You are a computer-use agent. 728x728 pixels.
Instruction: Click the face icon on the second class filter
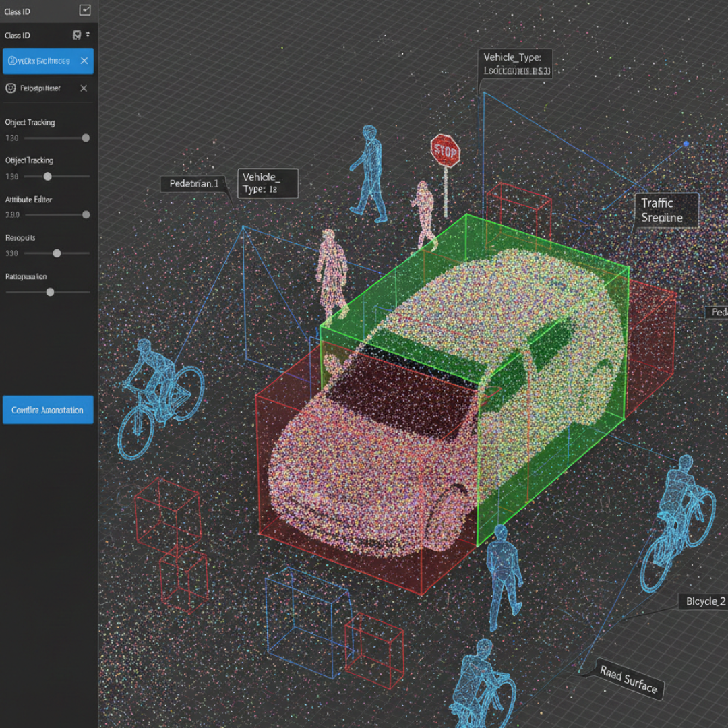[11, 88]
